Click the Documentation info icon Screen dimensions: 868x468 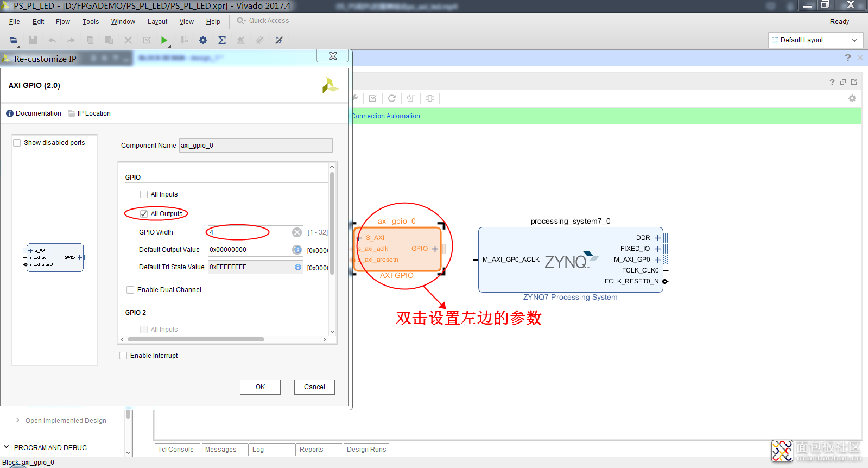coord(10,113)
